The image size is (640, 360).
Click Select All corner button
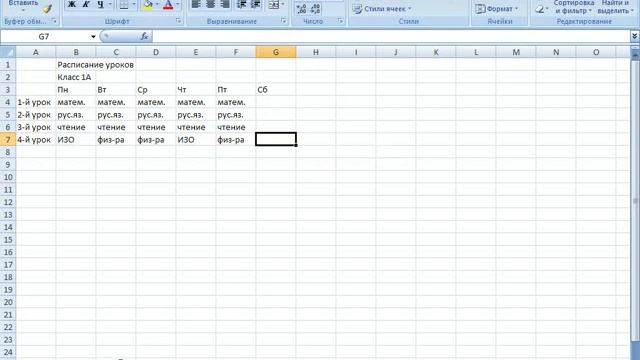point(8,52)
